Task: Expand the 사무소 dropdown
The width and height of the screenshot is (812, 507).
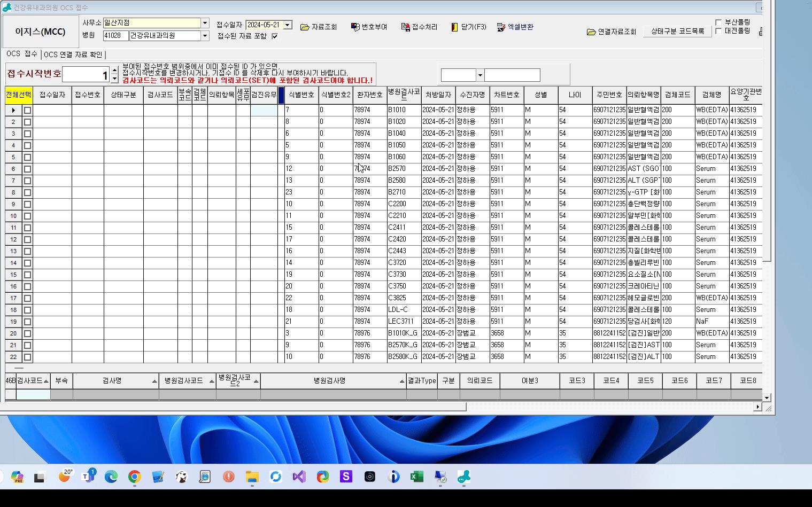Action: [205, 23]
